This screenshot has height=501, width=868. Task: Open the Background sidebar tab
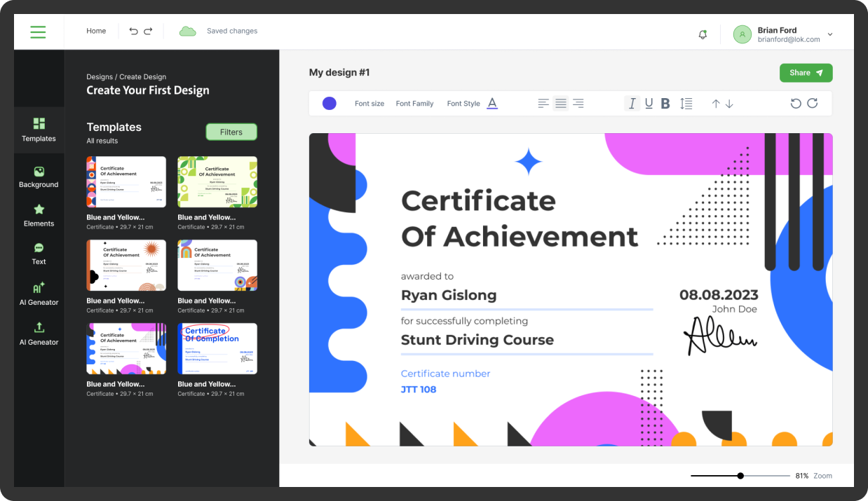(39, 177)
